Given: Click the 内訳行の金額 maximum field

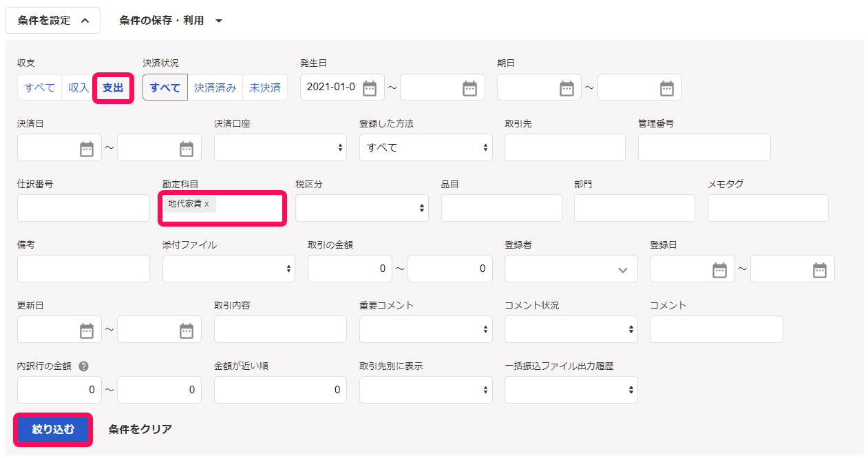Looking at the screenshot, I should [159, 390].
